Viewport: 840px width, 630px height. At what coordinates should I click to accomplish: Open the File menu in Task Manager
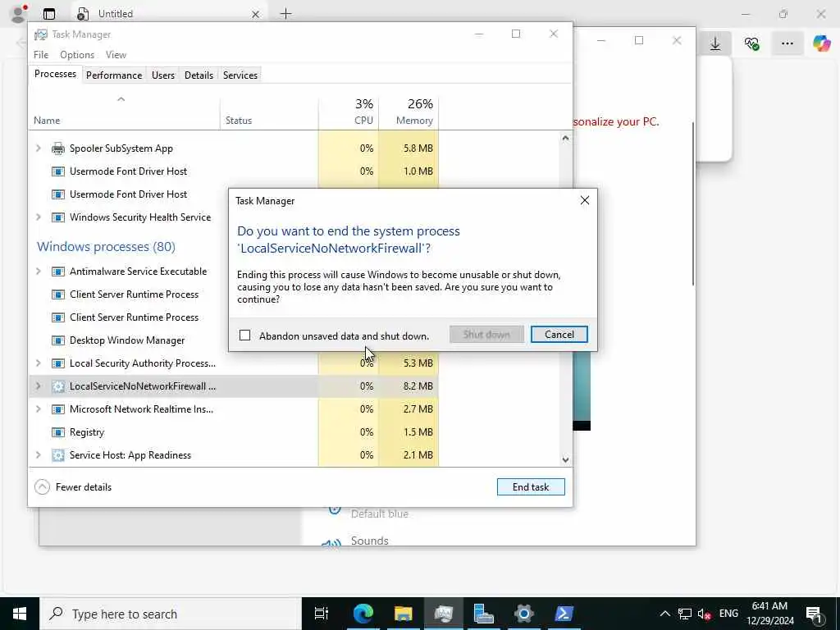(x=41, y=55)
